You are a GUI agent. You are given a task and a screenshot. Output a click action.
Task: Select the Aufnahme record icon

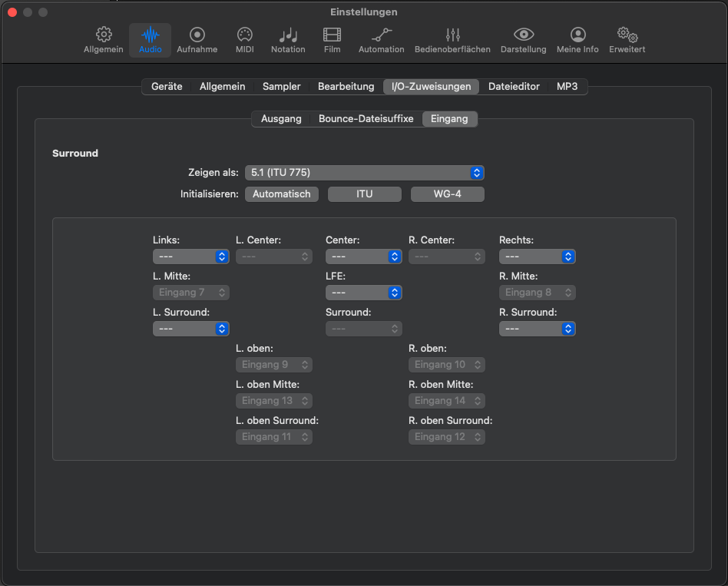pos(197,35)
